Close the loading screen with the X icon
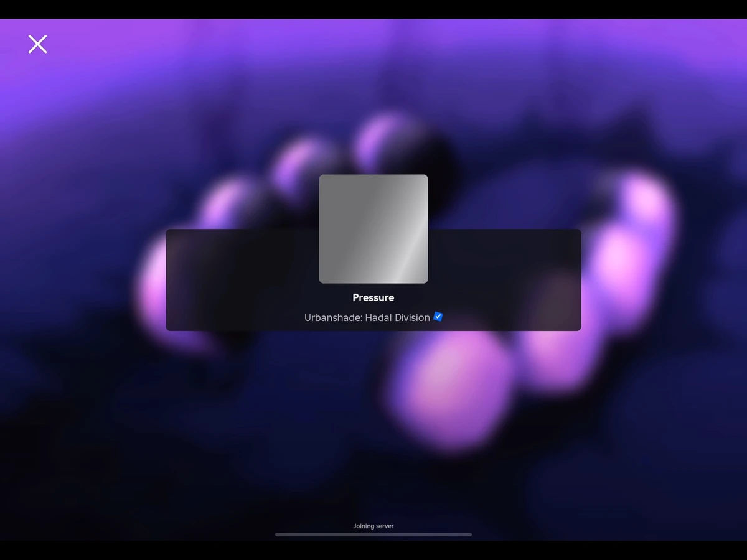Image resolution: width=747 pixels, height=560 pixels. [x=37, y=44]
